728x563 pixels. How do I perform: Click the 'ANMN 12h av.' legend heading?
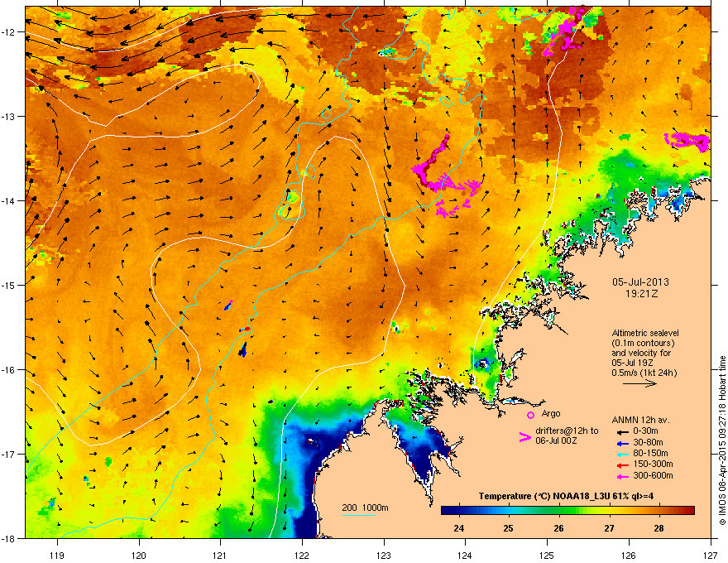(640, 420)
